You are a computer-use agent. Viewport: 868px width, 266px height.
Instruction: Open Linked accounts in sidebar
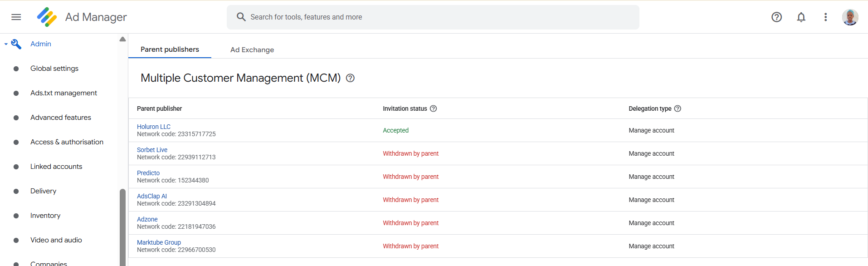pyautogui.click(x=56, y=167)
